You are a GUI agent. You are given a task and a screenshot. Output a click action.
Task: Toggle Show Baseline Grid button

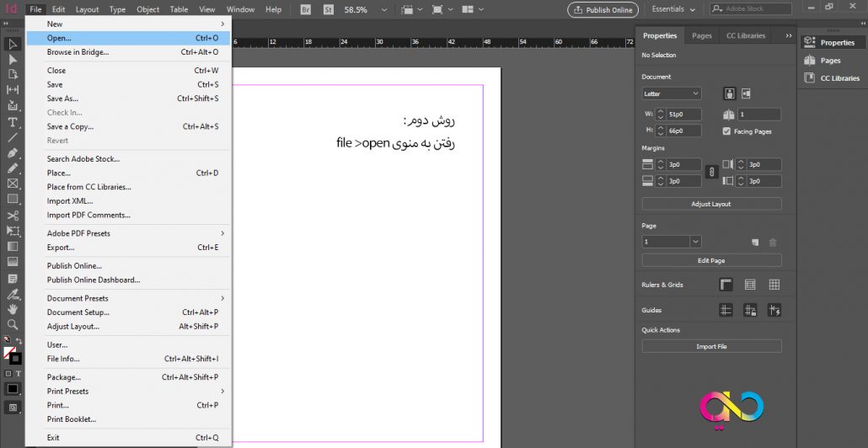coord(750,285)
